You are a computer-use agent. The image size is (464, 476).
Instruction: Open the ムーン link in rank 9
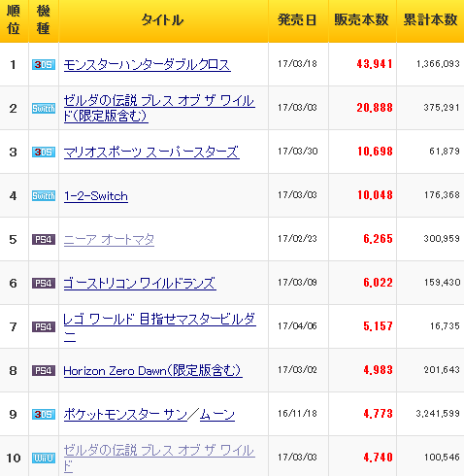coord(217,415)
